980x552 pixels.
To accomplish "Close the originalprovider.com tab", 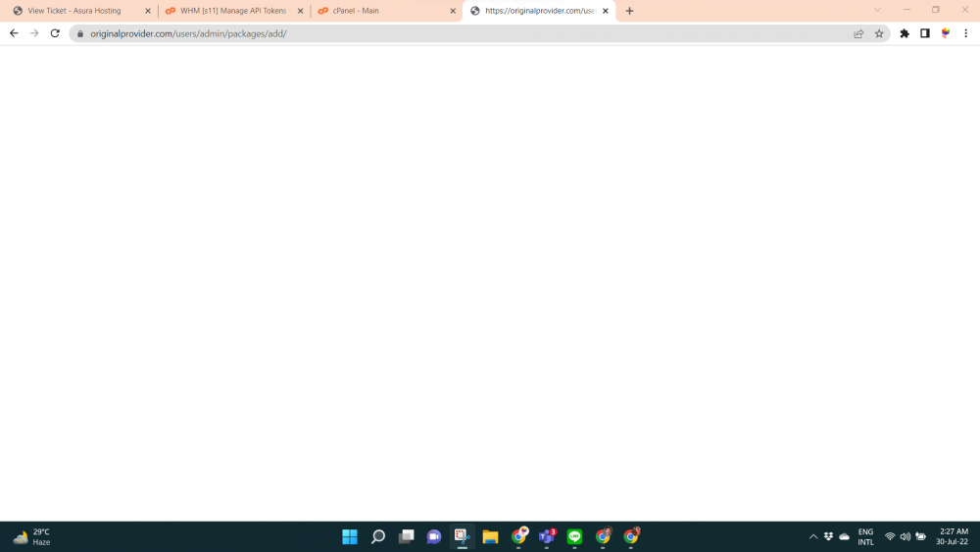I will pyautogui.click(x=606, y=11).
